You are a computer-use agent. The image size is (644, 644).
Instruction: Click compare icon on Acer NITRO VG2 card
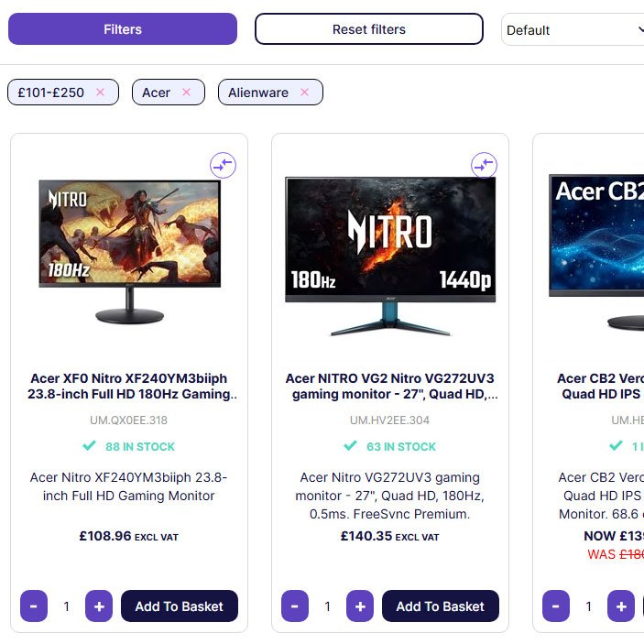(484, 165)
